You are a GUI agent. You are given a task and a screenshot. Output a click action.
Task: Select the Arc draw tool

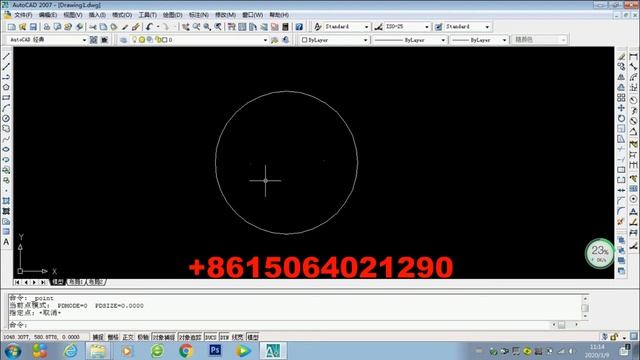[x=6, y=108]
